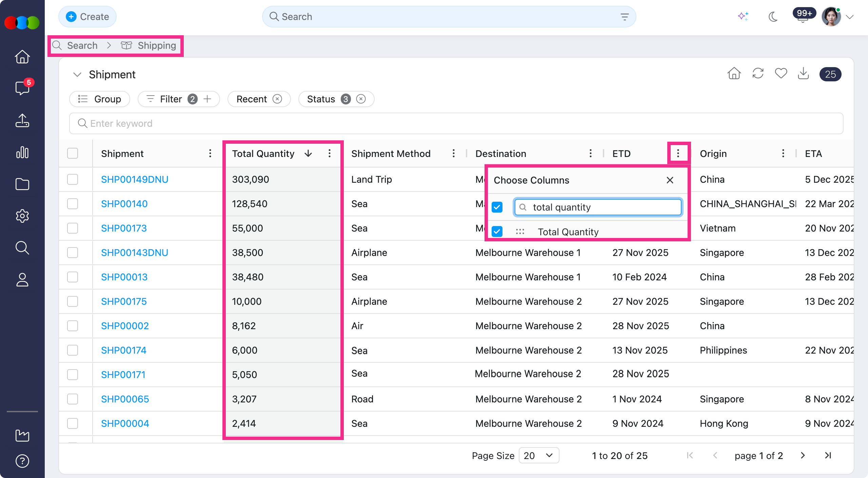Viewport: 868px width, 478px height.
Task: Open the help question mark icon
Action: pyautogui.click(x=22, y=461)
